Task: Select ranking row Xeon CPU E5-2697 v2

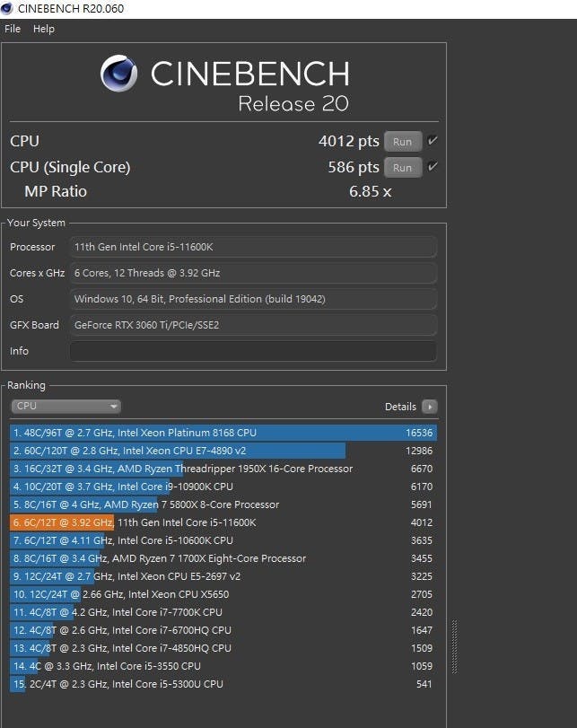Action: [223, 576]
